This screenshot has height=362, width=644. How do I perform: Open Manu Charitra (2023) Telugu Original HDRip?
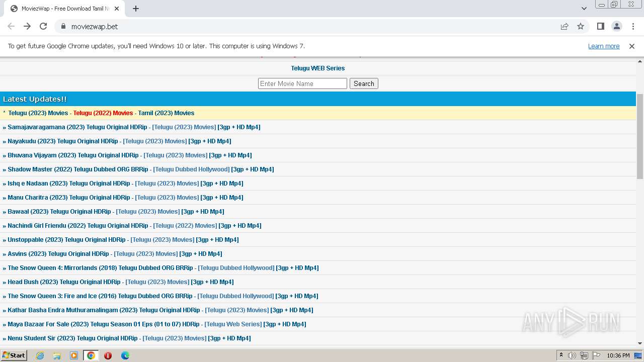(69, 198)
